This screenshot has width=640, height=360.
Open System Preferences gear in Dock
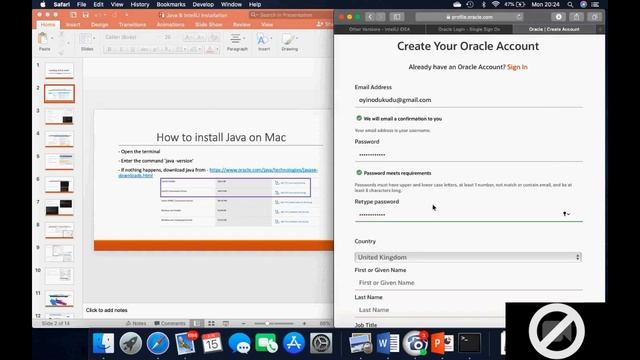[x=321, y=343]
